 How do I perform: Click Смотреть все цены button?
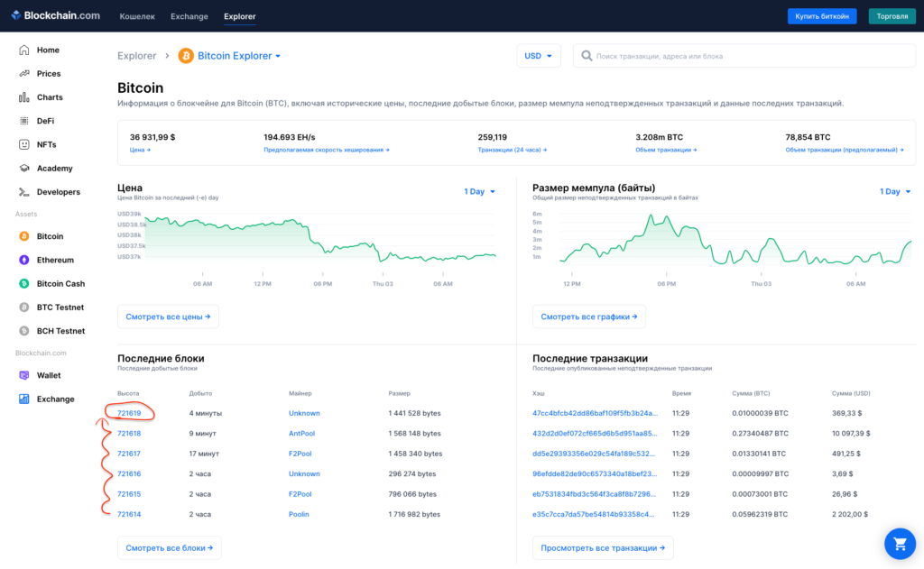click(168, 317)
